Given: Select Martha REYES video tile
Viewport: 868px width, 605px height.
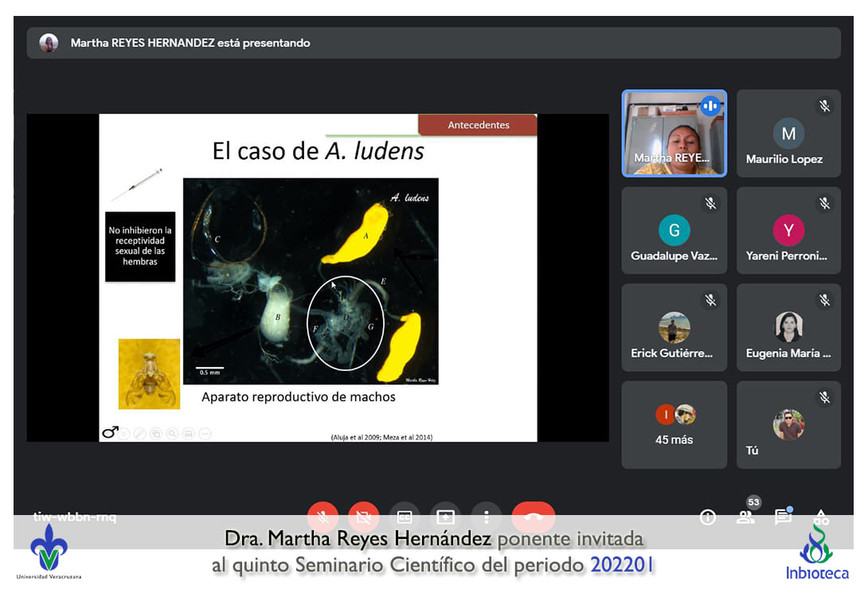Looking at the screenshot, I should [x=674, y=133].
